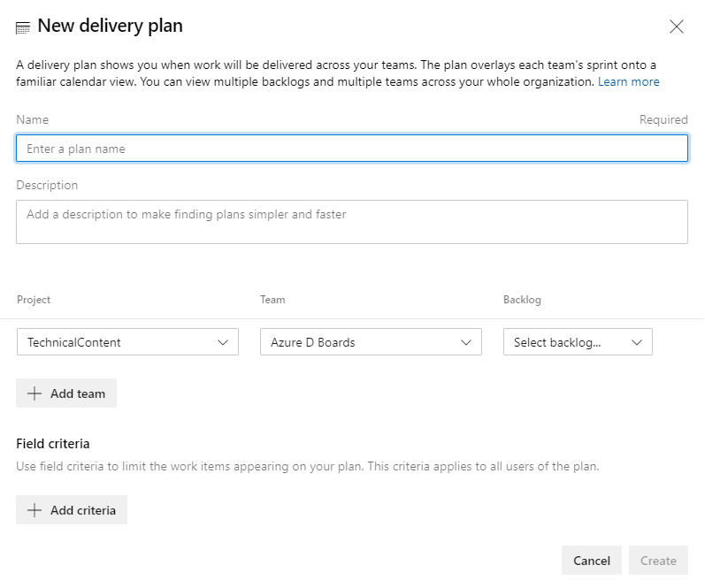Click the Description field label
The image size is (705, 588).
pyautogui.click(x=47, y=185)
